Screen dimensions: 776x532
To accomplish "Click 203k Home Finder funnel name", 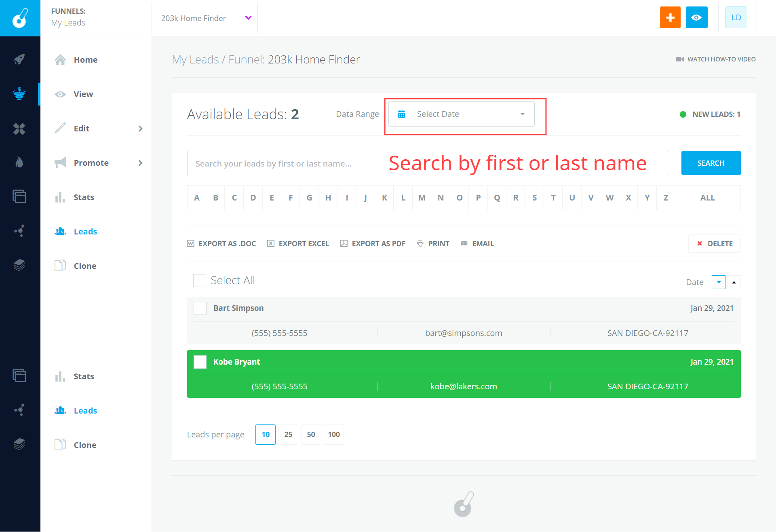I will (193, 18).
